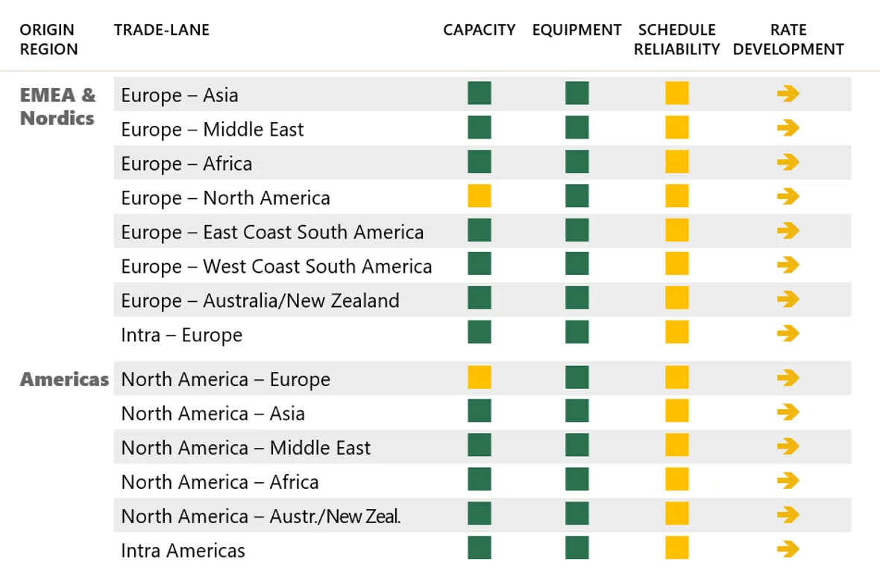Select the North America – Austr./New Zeal. lane text

pyautogui.click(x=261, y=516)
